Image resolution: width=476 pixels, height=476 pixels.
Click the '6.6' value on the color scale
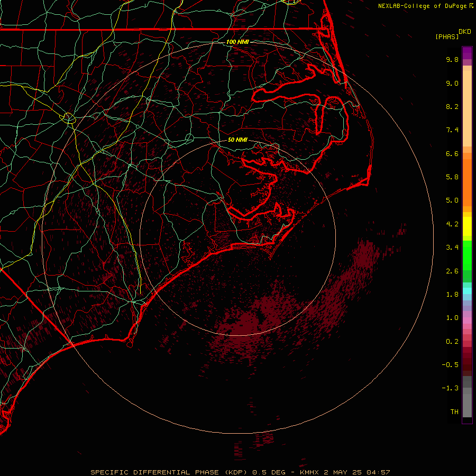pos(452,153)
